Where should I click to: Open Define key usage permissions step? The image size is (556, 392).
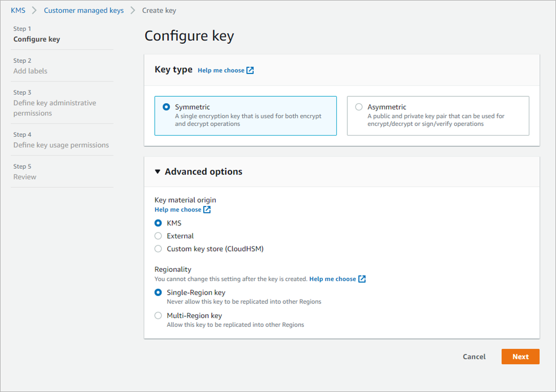61,145
